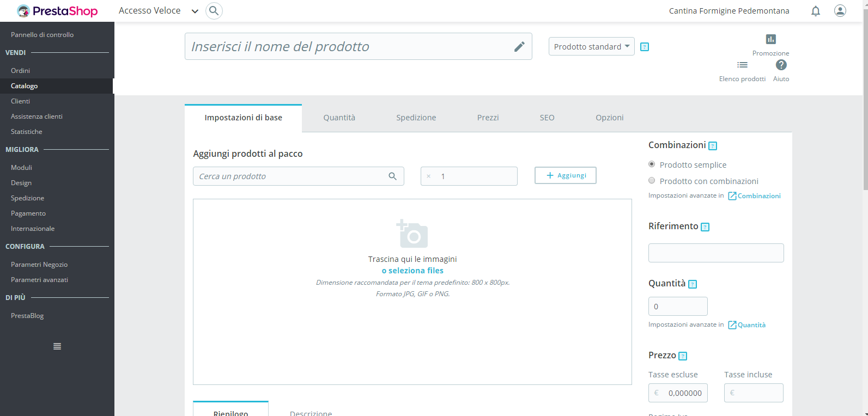This screenshot has width=868, height=416.
Task: Click the Riferimento help icon
Action: (705, 227)
